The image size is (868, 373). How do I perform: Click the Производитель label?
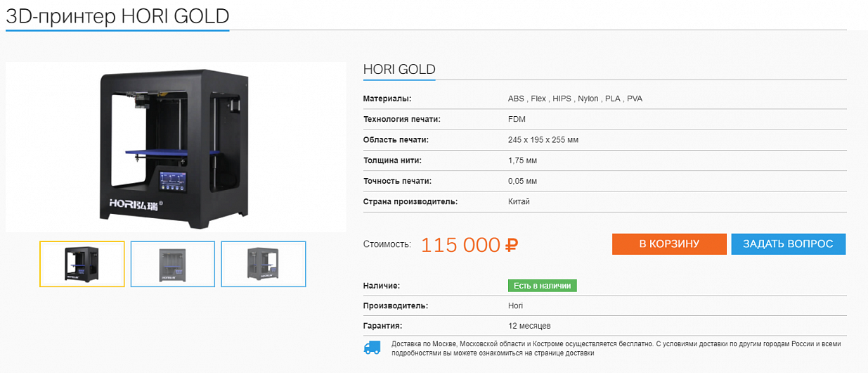(396, 305)
